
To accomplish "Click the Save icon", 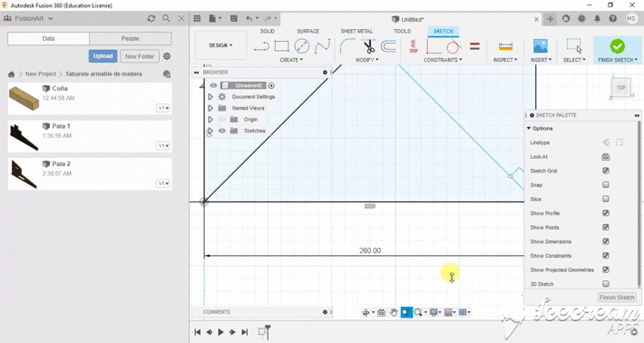I will coord(234,18).
